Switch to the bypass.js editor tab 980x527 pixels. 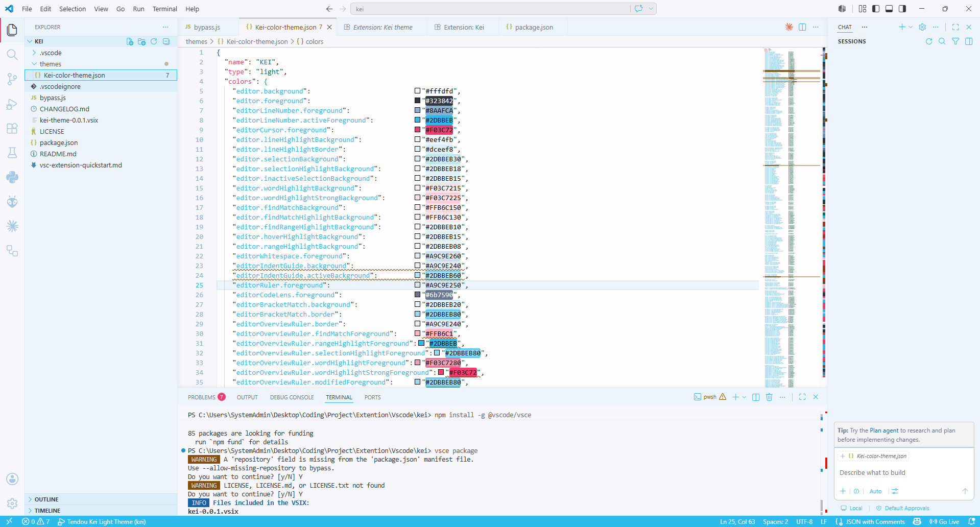[x=207, y=27]
